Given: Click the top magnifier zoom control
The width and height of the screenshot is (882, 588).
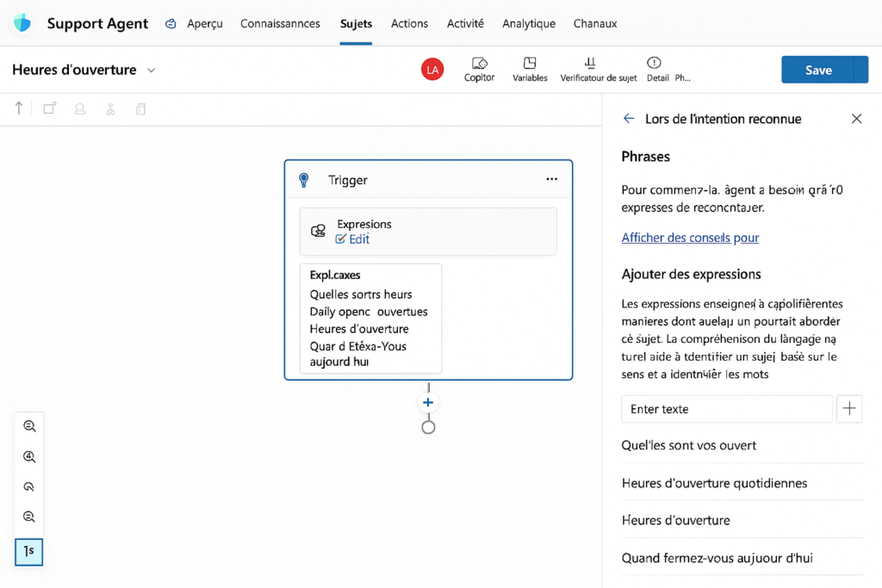Looking at the screenshot, I should tap(29, 426).
